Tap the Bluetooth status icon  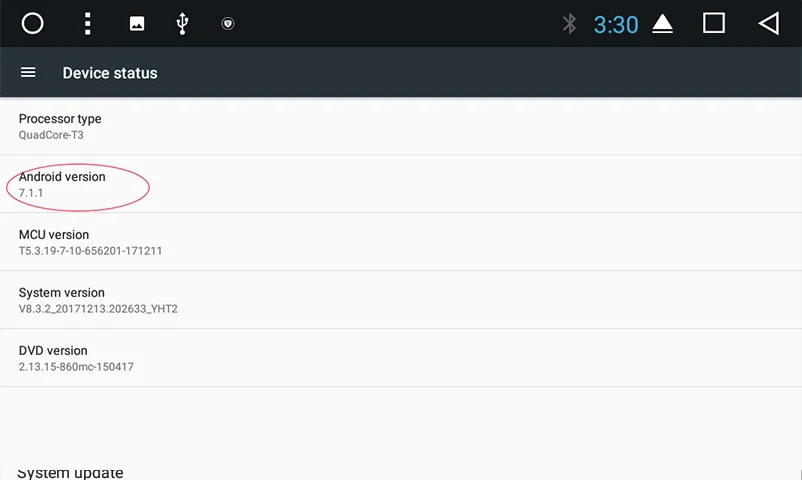(569, 23)
